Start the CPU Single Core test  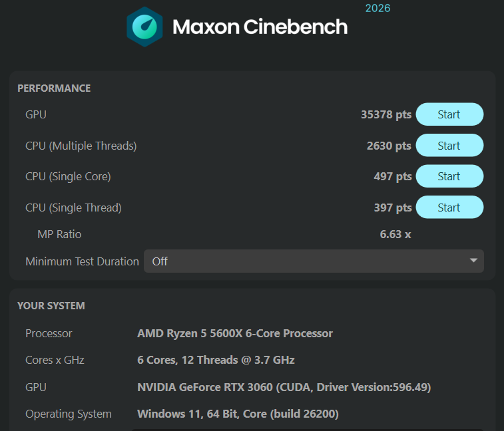[449, 176]
